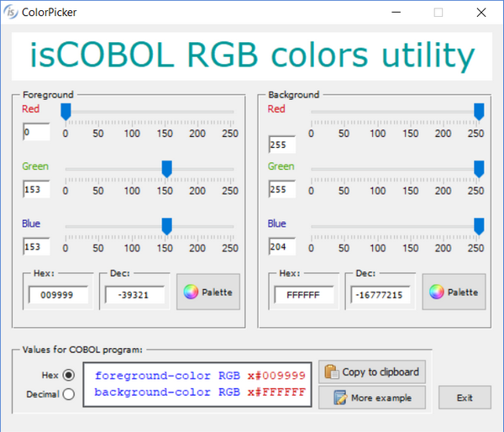Click the Background Dec field -16777215
This screenshot has height=432, width=504.
click(381, 295)
